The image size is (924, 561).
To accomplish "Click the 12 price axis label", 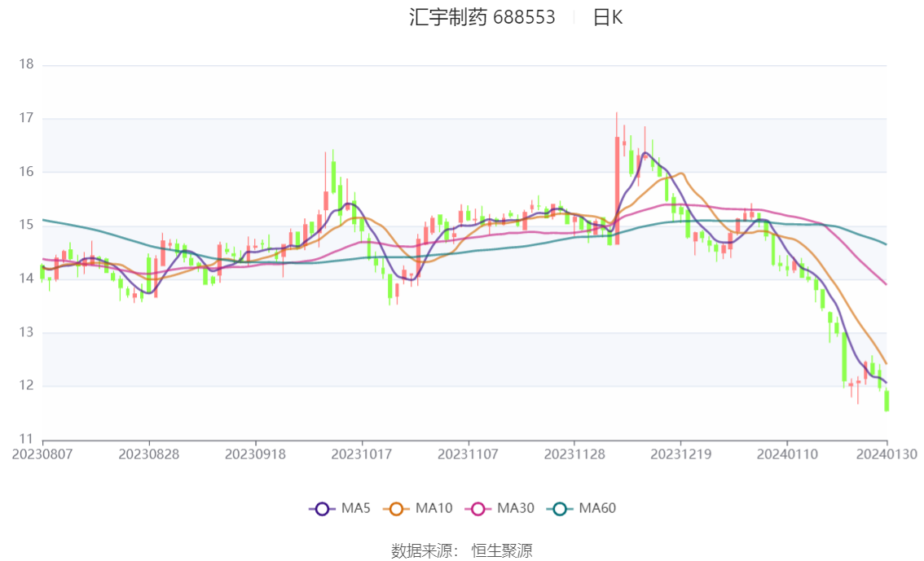I will [26, 386].
